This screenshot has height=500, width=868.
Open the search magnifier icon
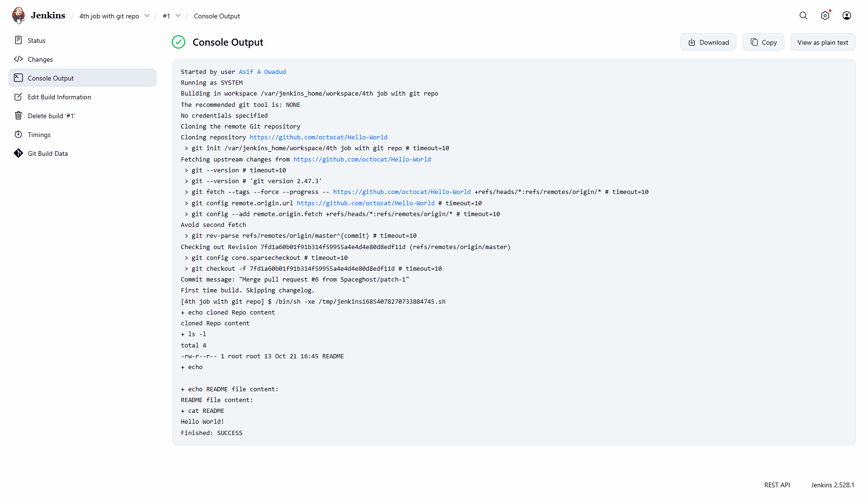click(x=803, y=16)
